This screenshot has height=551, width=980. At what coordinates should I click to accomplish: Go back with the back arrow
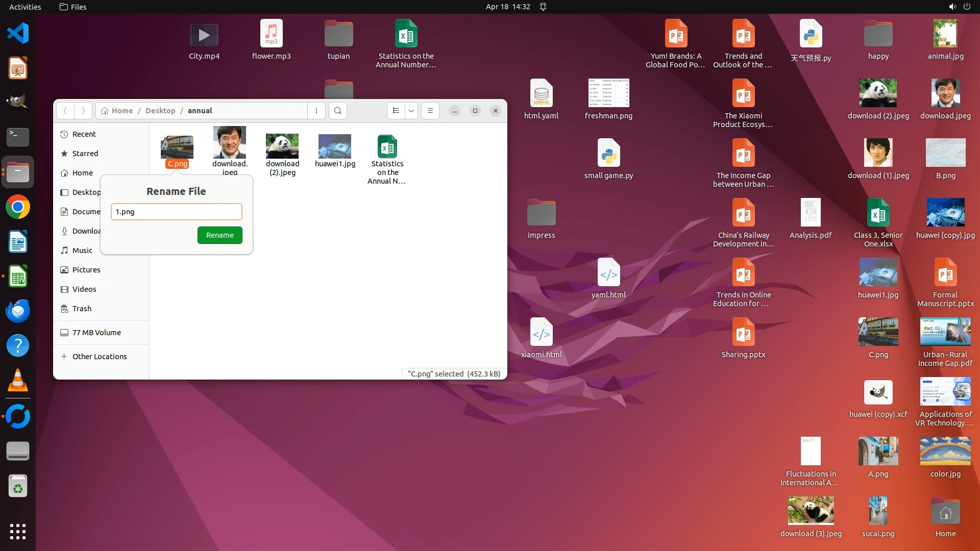point(65,111)
